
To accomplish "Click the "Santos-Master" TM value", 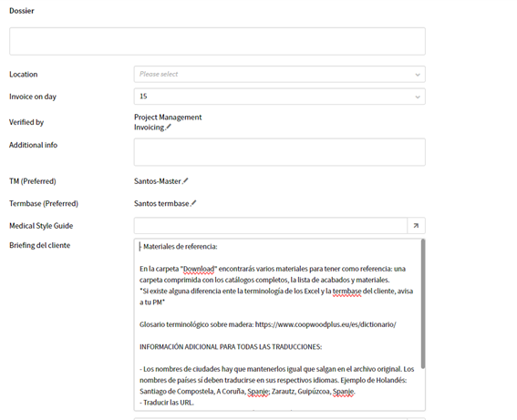I will (x=158, y=181).
